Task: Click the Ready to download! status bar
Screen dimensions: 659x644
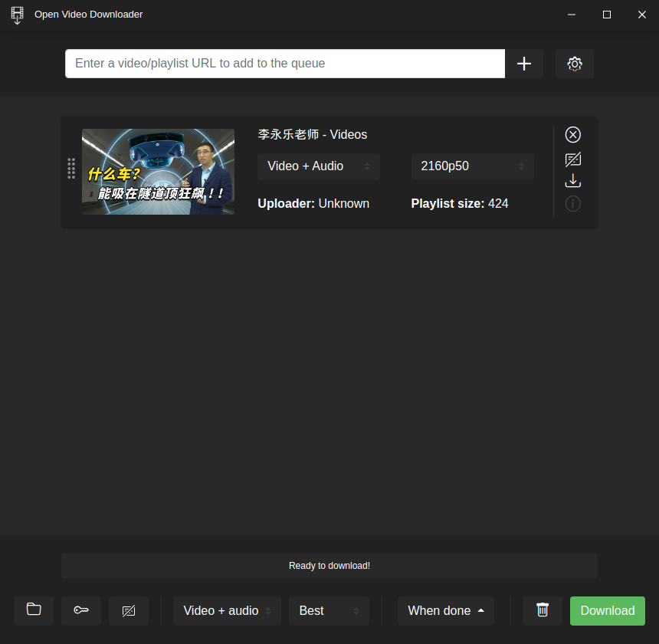Action: pyautogui.click(x=329, y=565)
